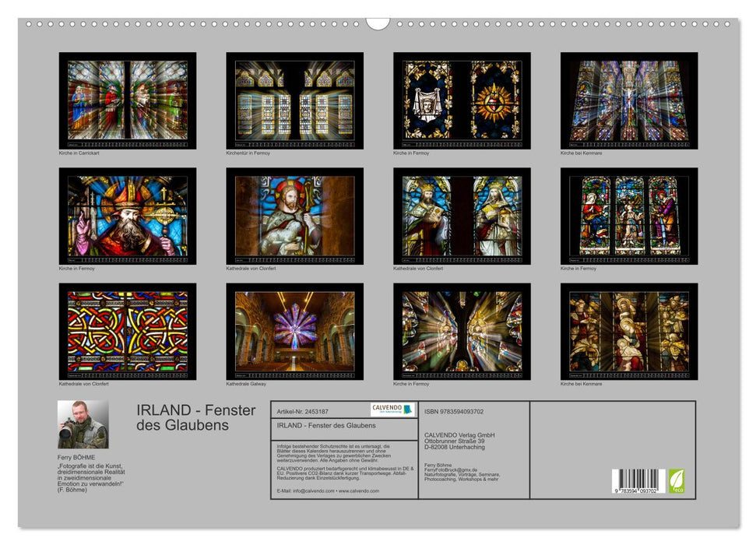
Task: Click the name "Ferry BÖHME" under the portrait
Action: click(76, 457)
